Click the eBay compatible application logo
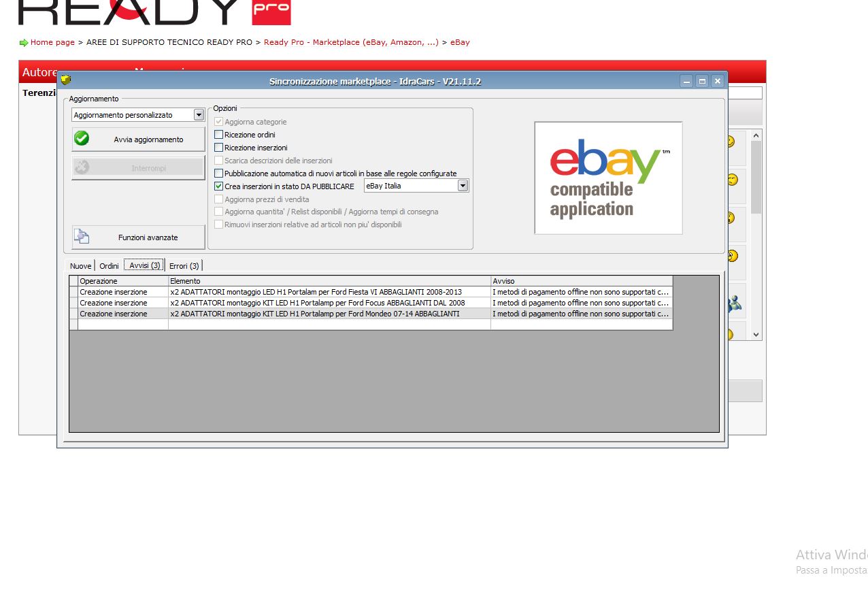Viewport: 868px width, 594px height. point(608,178)
